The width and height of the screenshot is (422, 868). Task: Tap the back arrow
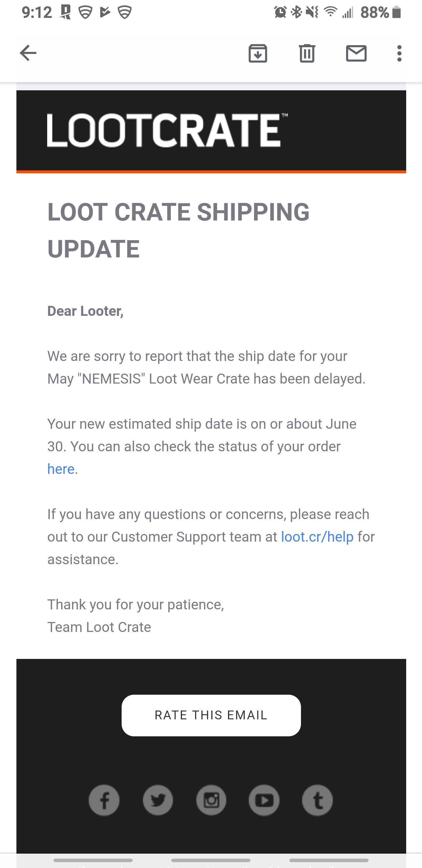[28, 53]
